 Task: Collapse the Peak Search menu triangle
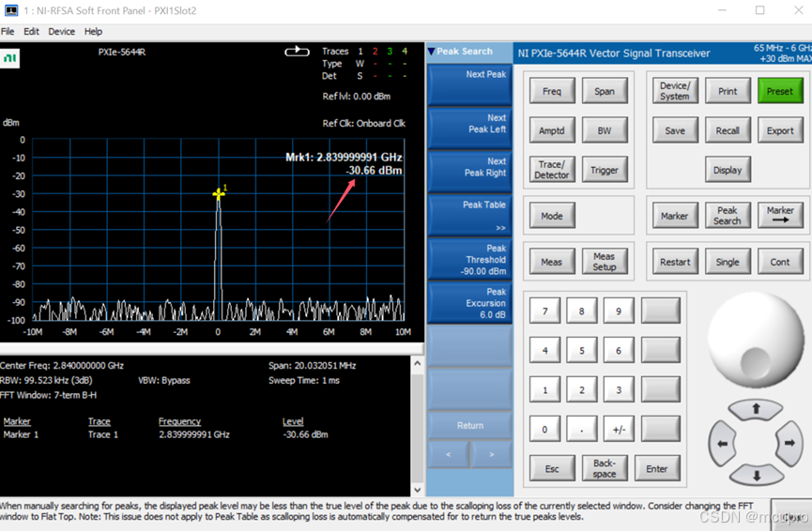[432, 52]
